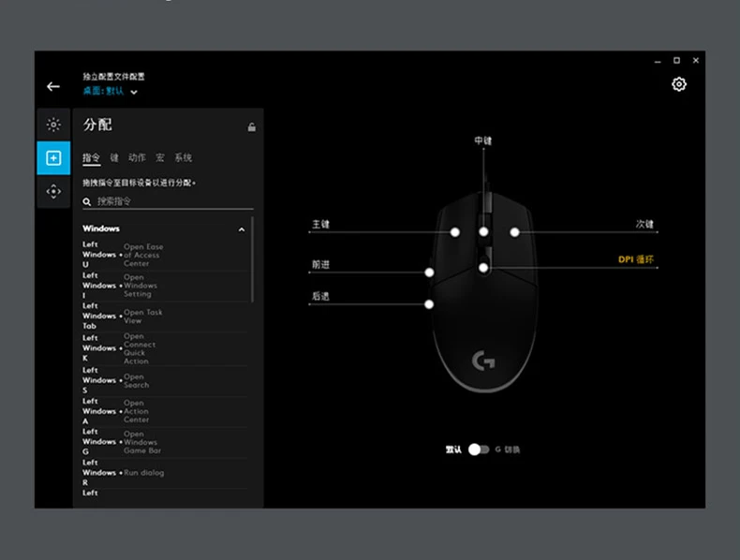
Task: Click the 分配 panel heading
Action: (x=97, y=125)
